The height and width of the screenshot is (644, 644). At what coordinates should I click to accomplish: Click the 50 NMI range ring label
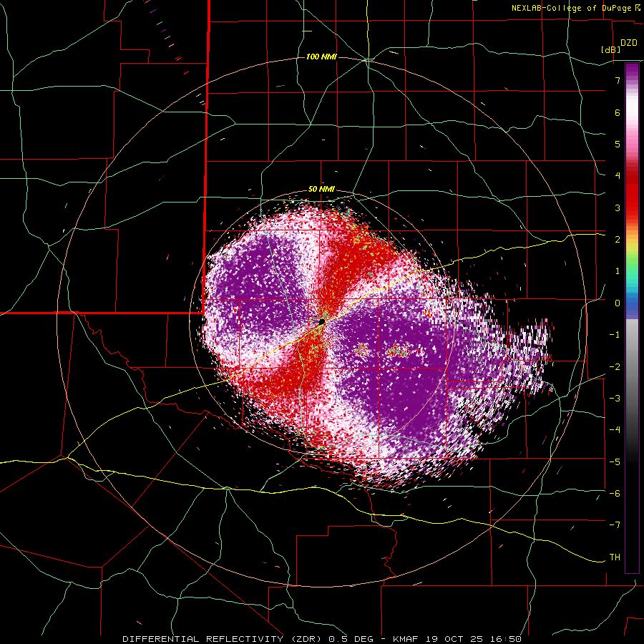click(x=321, y=190)
